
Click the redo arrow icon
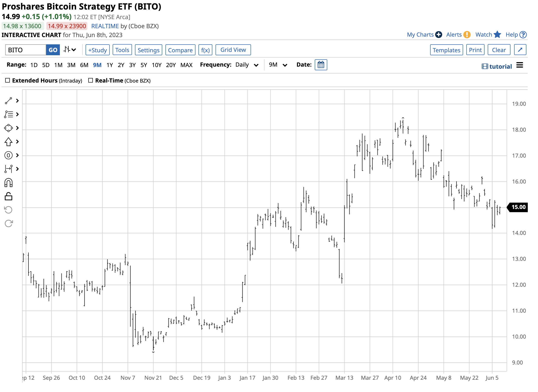coord(8,223)
